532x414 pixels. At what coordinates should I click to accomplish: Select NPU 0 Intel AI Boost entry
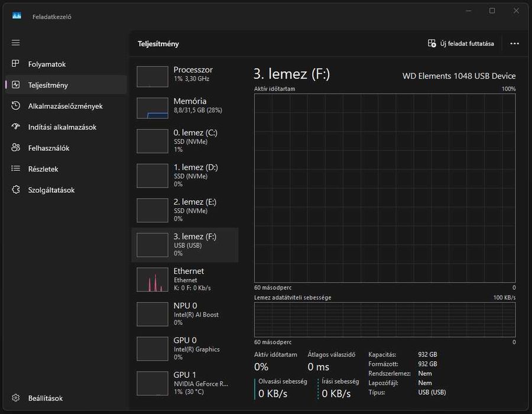pos(185,314)
